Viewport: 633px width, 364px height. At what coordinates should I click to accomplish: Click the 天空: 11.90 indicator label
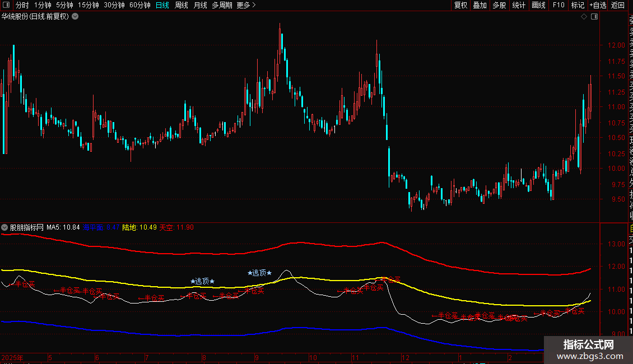pyautogui.click(x=177, y=227)
